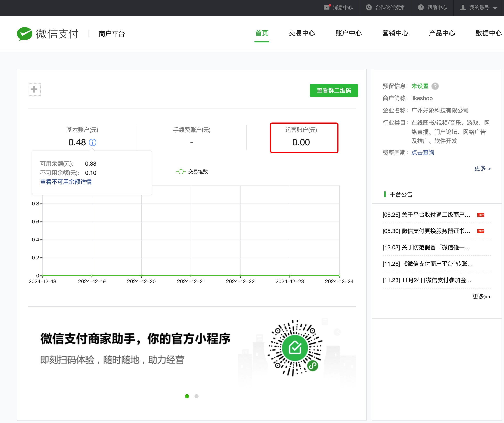Screen dimensions: 504x423
Task: Click the chart data point for 2024-12-21
Action: click(191, 276)
